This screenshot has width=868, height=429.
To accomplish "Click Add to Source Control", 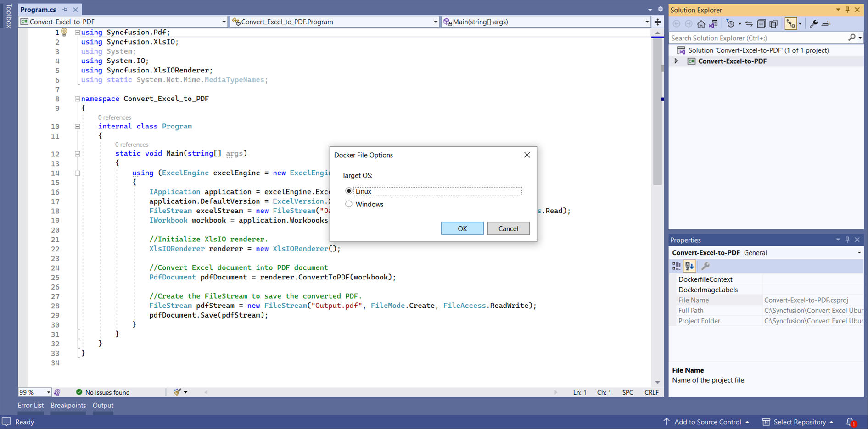I will click(706, 422).
